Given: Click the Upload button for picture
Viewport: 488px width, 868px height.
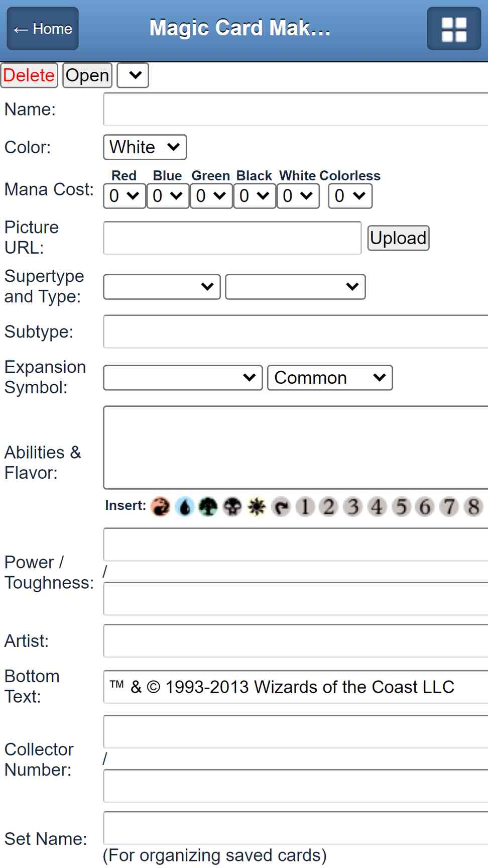Looking at the screenshot, I should (x=398, y=238).
